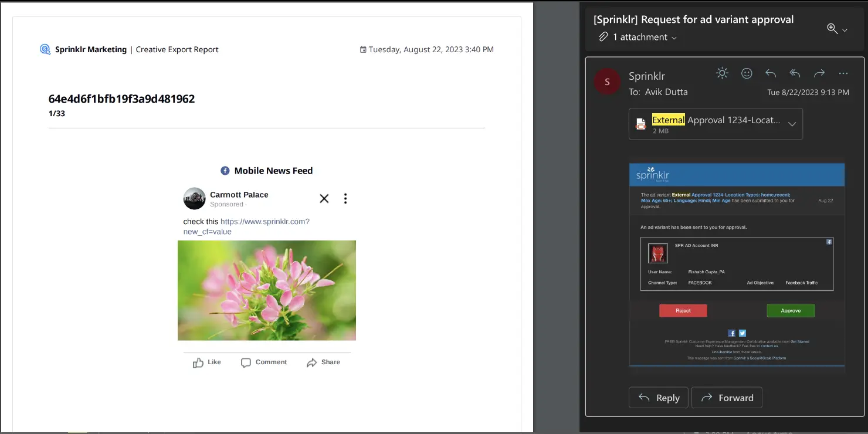Click the Sprinklr logo in email banner
The image size is (868, 434).
click(x=653, y=175)
